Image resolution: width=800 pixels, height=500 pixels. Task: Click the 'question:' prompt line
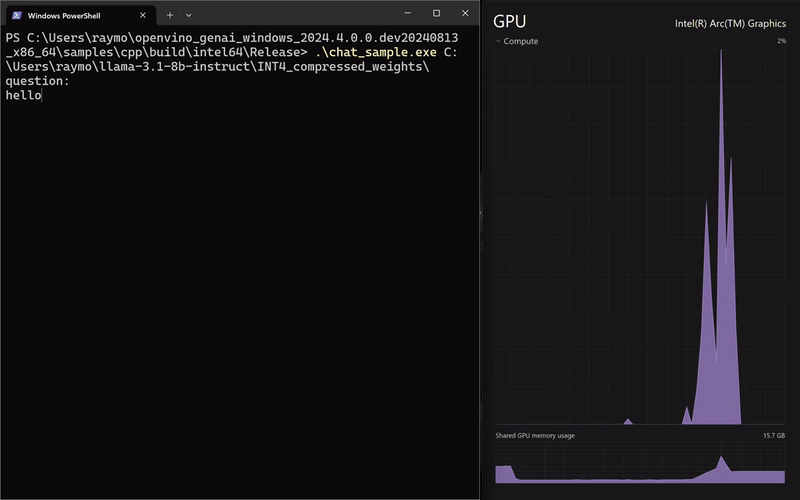[37, 81]
